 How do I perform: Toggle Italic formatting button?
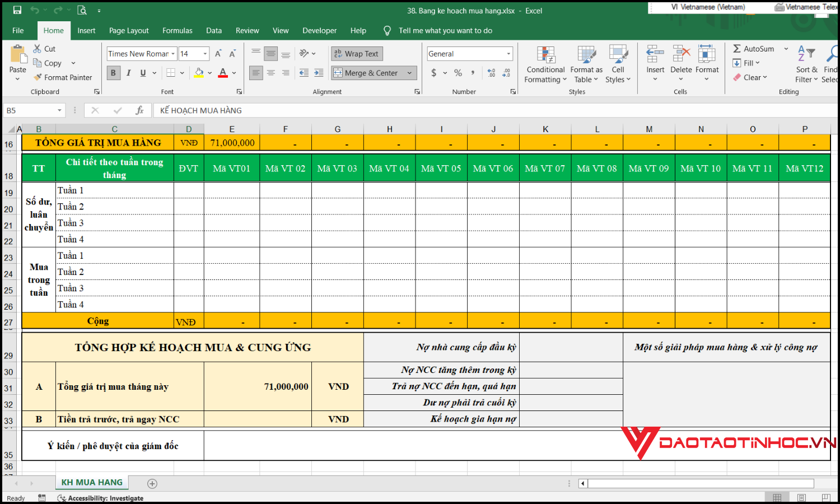(128, 73)
